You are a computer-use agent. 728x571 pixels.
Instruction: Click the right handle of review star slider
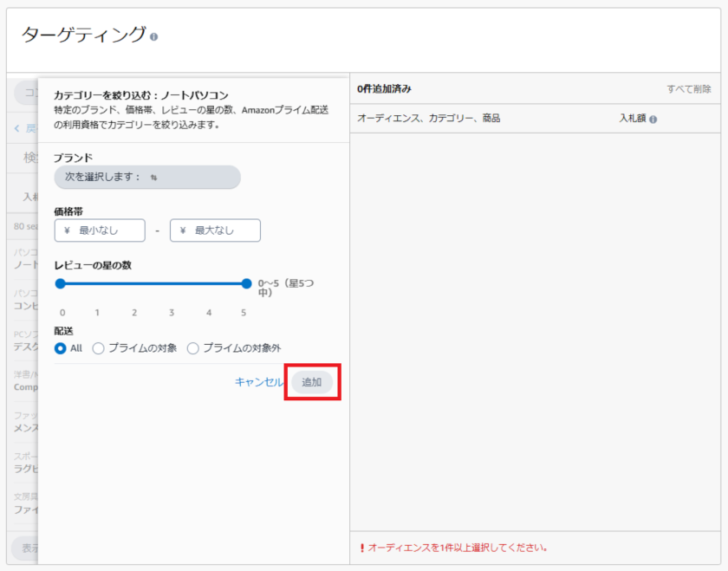[247, 283]
